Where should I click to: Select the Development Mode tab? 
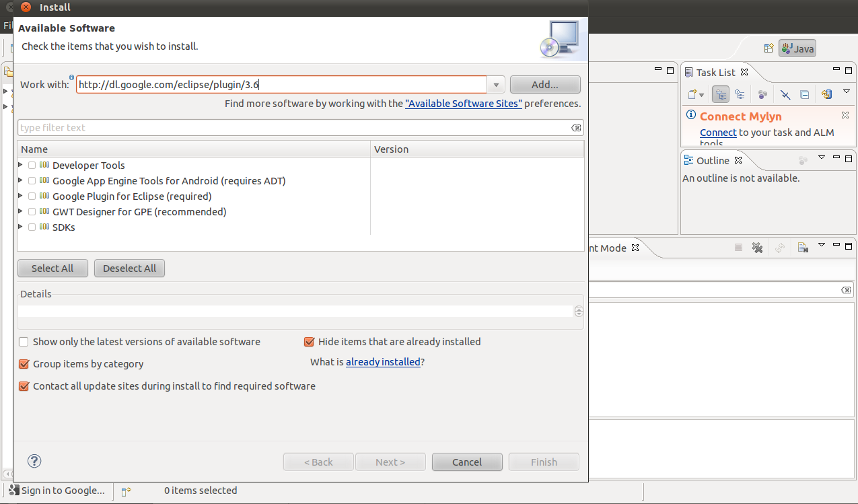[x=608, y=248]
